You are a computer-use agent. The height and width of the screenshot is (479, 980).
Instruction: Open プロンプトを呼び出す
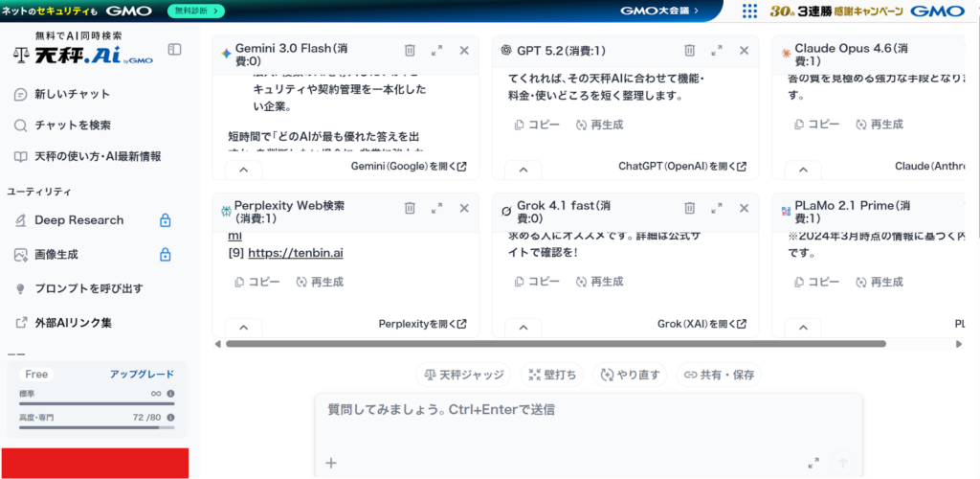click(78, 288)
